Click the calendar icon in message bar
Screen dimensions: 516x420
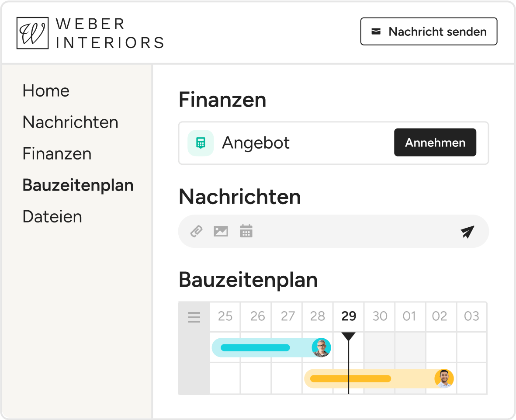pyautogui.click(x=246, y=231)
